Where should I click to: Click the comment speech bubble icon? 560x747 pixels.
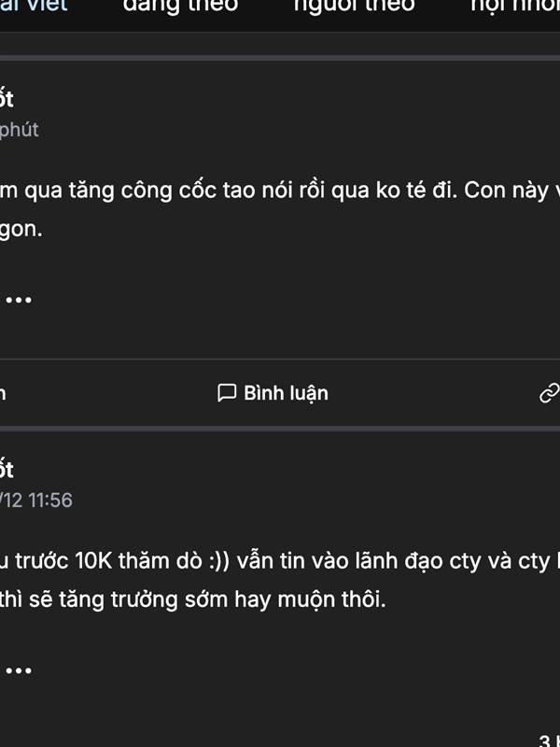point(226,392)
